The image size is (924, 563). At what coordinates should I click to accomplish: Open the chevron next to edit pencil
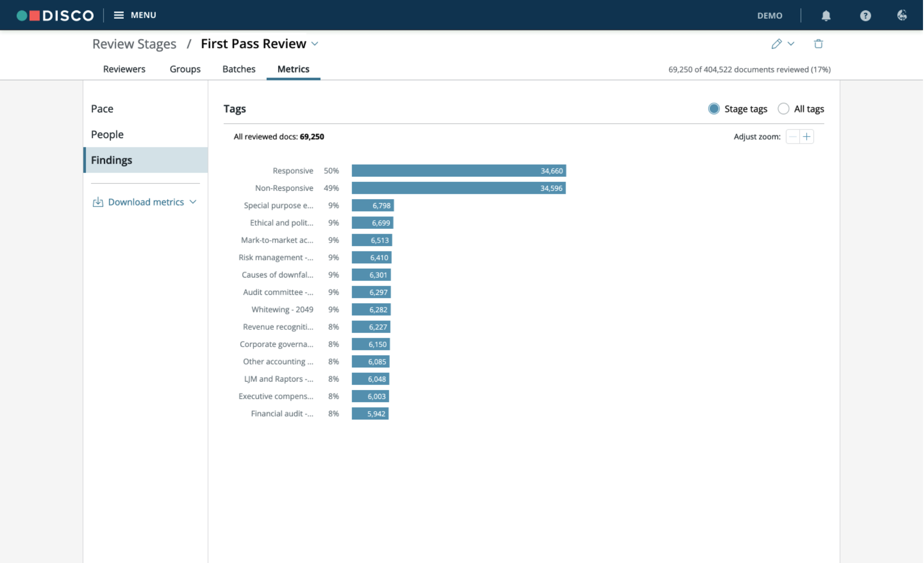tap(791, 44)
